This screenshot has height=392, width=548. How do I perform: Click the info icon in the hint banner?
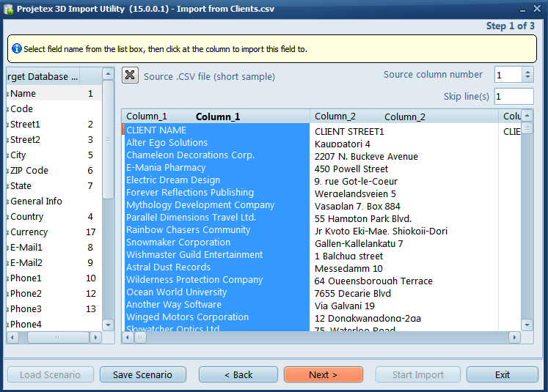tap(17, 48)
